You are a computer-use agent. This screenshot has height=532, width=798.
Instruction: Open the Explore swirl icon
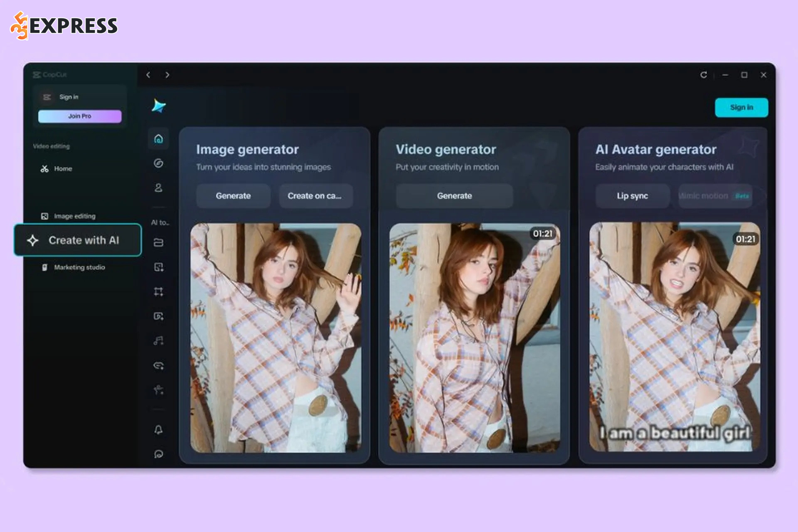(158, 163)
